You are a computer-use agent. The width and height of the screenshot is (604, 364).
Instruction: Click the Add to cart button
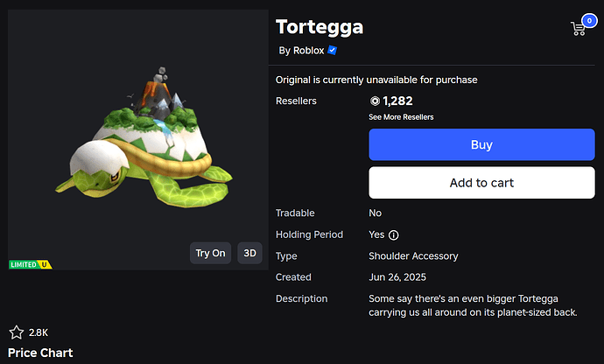tap(481, 183)
